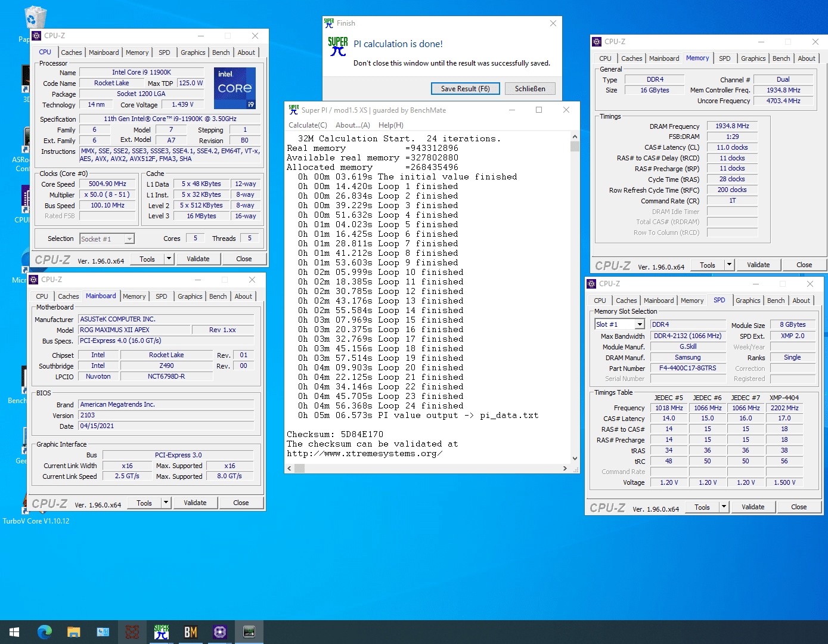
Task: Expand Tools arrow in Mainboard window
Action: (x=166, y=503)
